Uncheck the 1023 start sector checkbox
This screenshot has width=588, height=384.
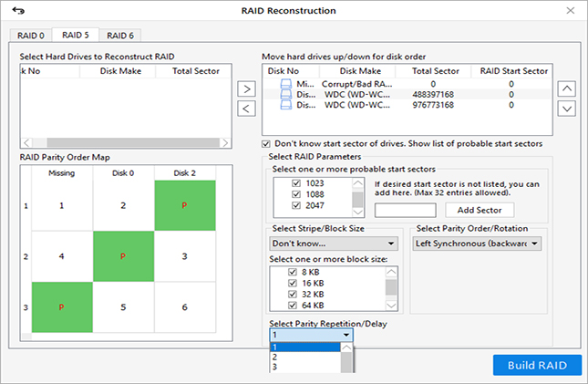pos(296,183)
